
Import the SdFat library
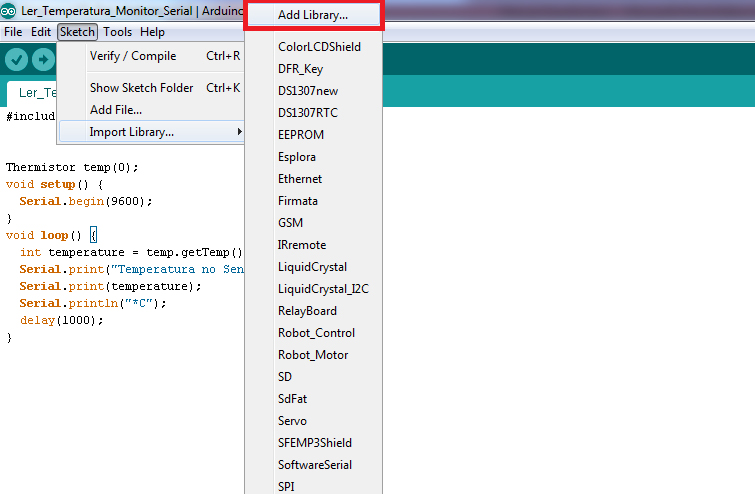pos(313,399)
